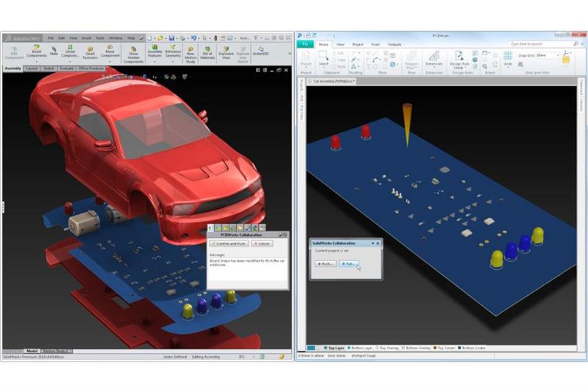The width and height of the screenshot is (588, 392).
Task: Click the Grids icon in PCBWorks
Action: pos(508,58)
